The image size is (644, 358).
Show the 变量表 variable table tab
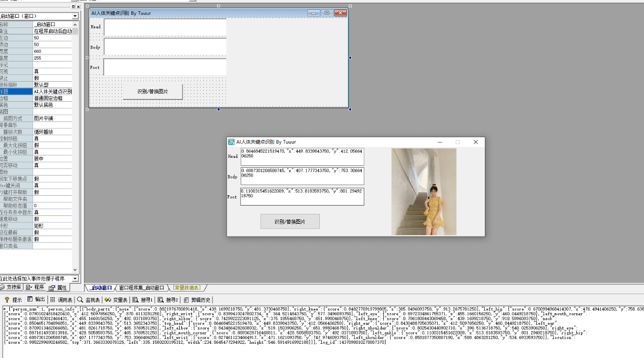(x=116, y=299)
